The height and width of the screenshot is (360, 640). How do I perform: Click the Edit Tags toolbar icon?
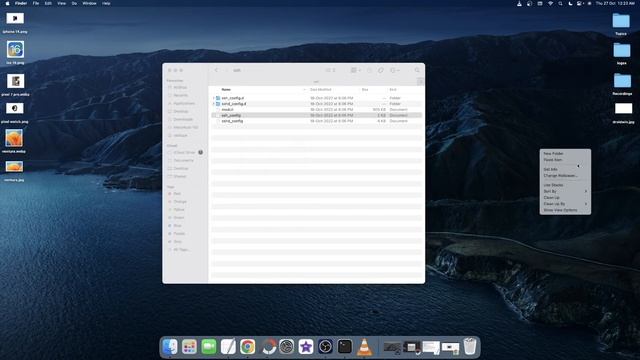pyautogui.click(x=381, y=70)
